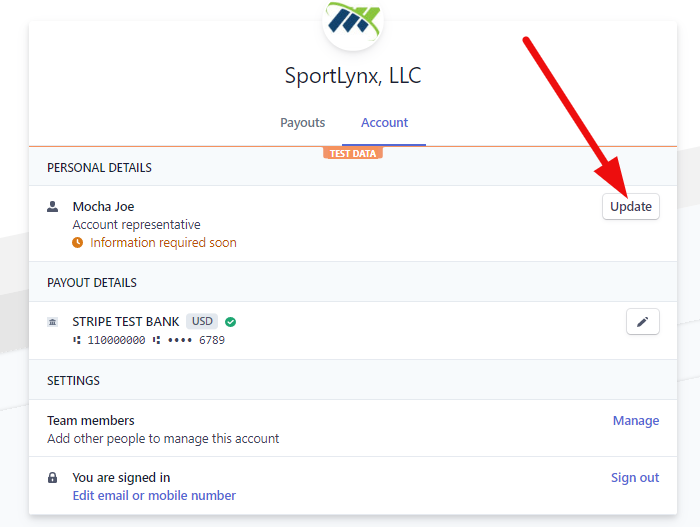Select the STRIPE TEST BANK entry
This screenshot has width=700, height=527.
(125, 322)
